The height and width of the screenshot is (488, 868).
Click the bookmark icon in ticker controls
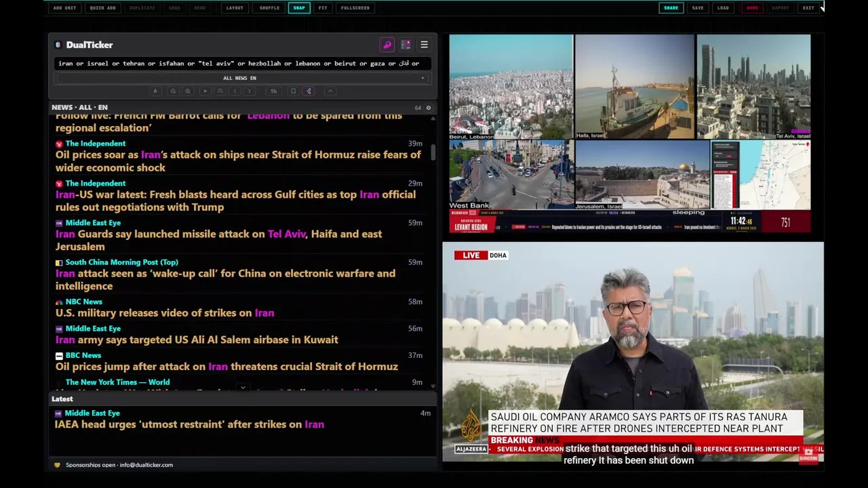tap(293, 91)
